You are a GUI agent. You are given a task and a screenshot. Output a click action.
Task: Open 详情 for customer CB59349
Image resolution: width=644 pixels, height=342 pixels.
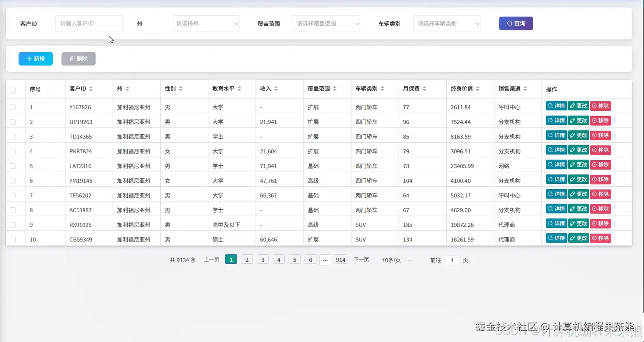tap(556, 238)
